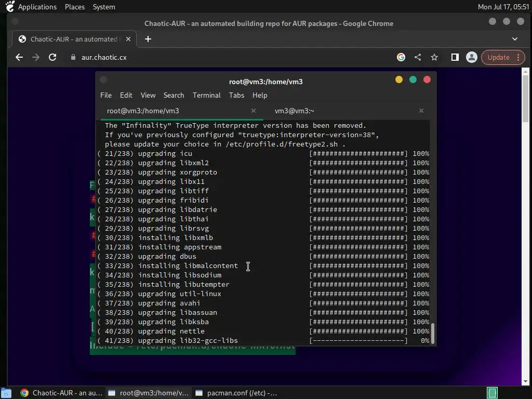
Task: Close the root@vm3:/home/vm3 terminal tab
Action: (x=254, y=111)
